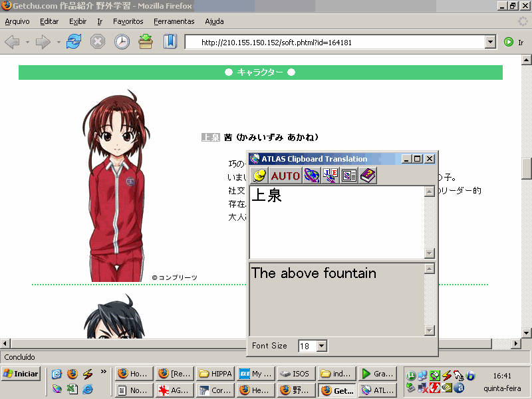Click the ATLAS globe translate icon
Viewport: 532px width, 399px height.
pyautogui.click(x=311, y=176)
